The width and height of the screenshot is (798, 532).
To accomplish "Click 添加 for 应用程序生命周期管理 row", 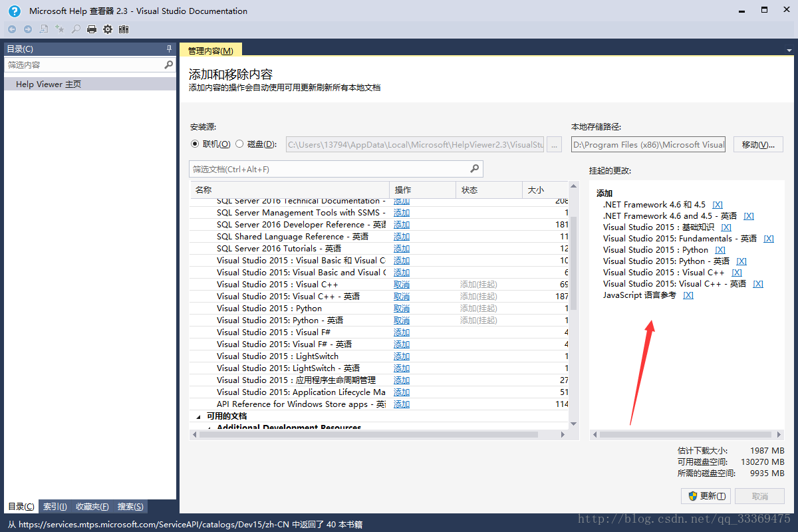I will point(402,380).
